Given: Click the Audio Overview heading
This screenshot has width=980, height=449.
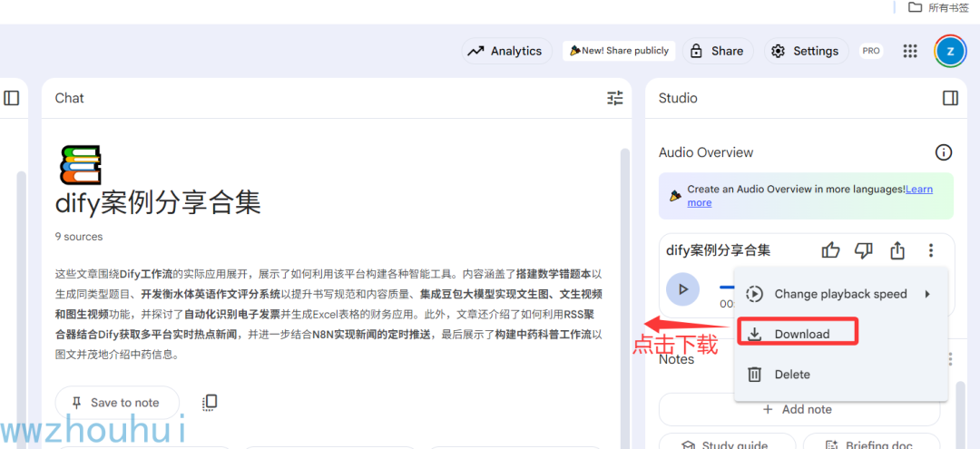Looking at the screenshot, I should [x=706, y=152].
